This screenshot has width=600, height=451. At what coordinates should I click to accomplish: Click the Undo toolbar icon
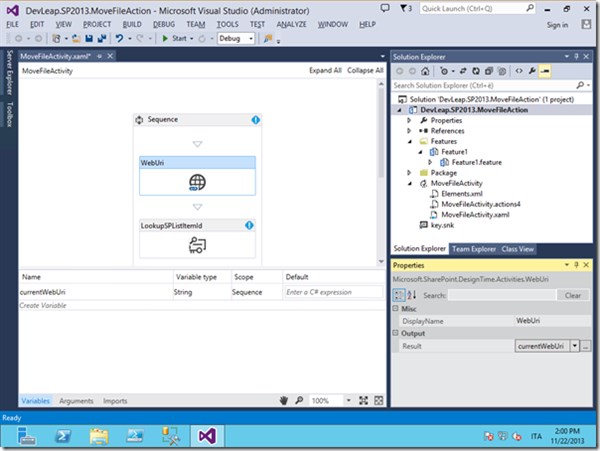pyautogui.click(x=119, y=38)
